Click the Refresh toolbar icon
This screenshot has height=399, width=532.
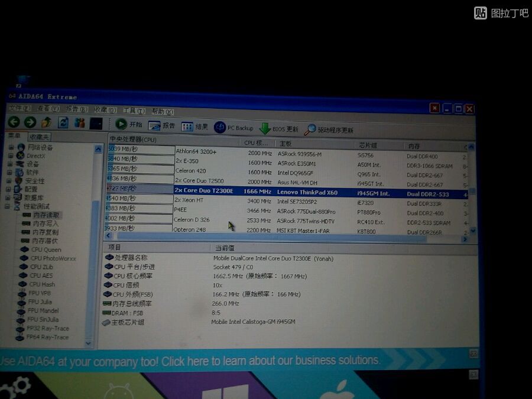tap(63, 122)
